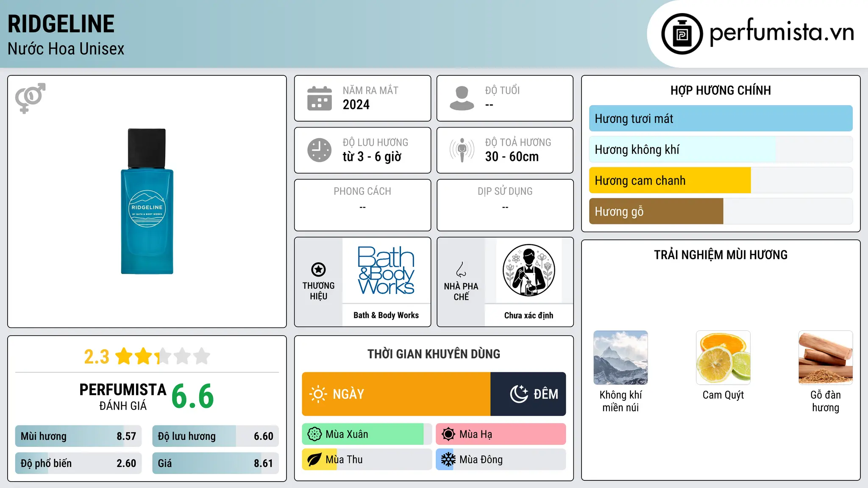The height and width of the screenshot is (488, 868).
Task: Click the Phong cách style card
Action: [x=362, y=205]
